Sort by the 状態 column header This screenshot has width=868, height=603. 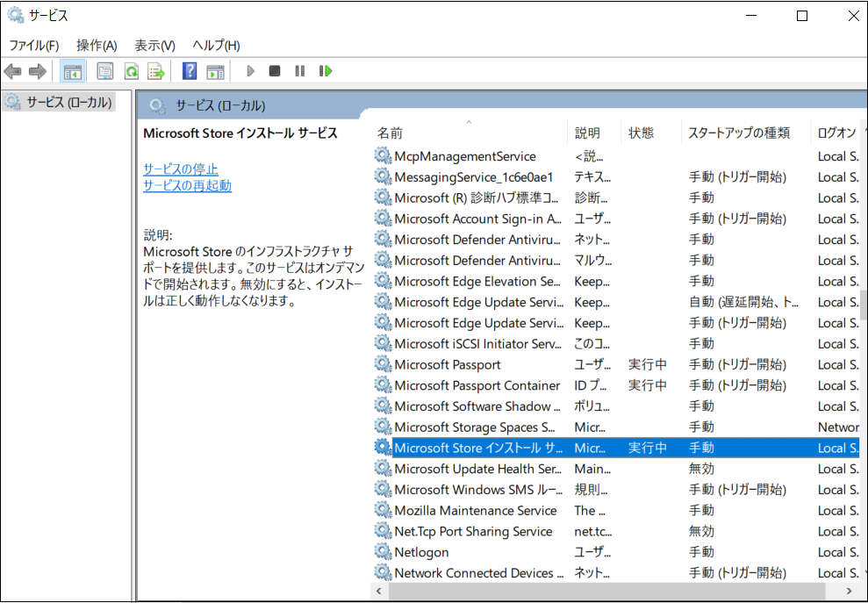click(x=651, y=133)
